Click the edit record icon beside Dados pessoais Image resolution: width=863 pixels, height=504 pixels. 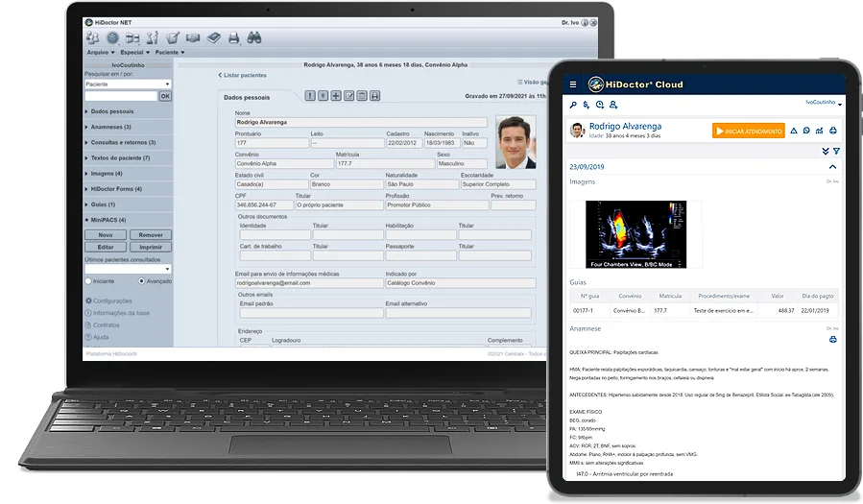tap(348, 96)
